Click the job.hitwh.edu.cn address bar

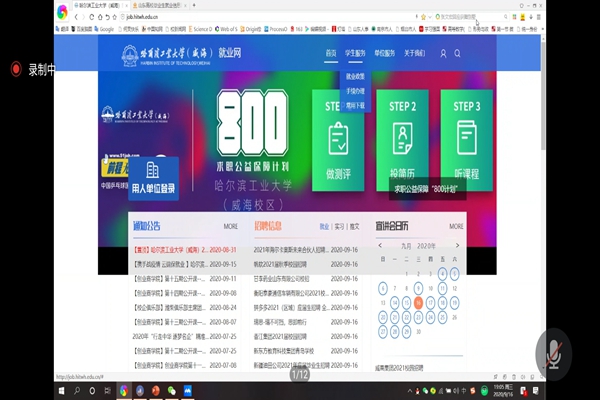click(x=268, y=17)
